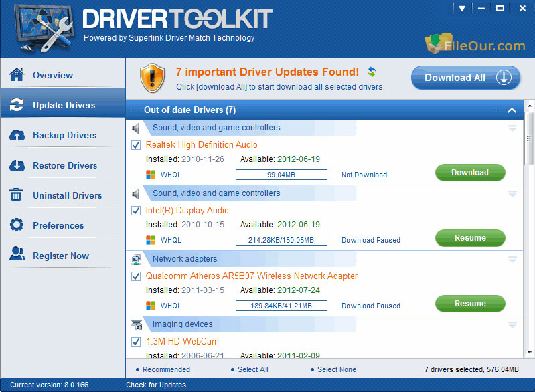Open Register Now page
Viewport: 535px width, 392px height.
63,256
